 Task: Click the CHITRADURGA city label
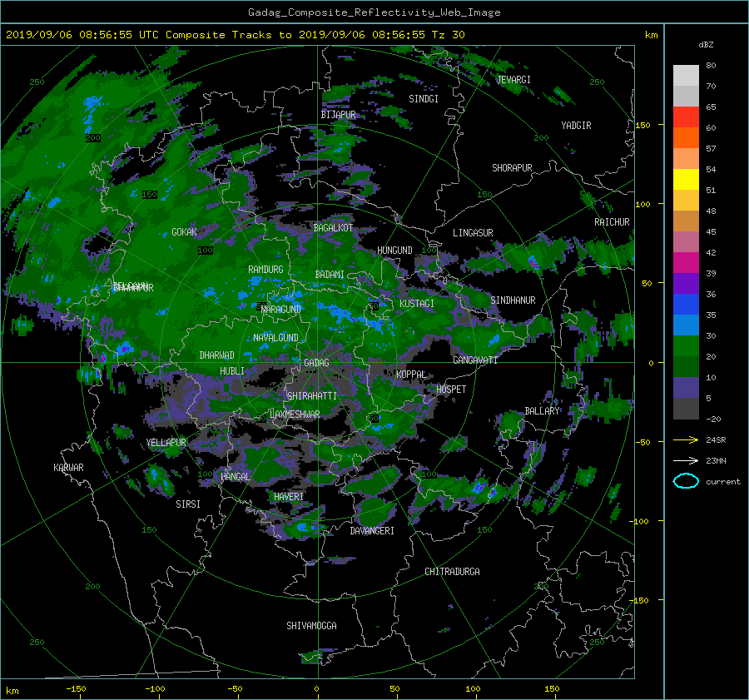[x=453, y=572]
